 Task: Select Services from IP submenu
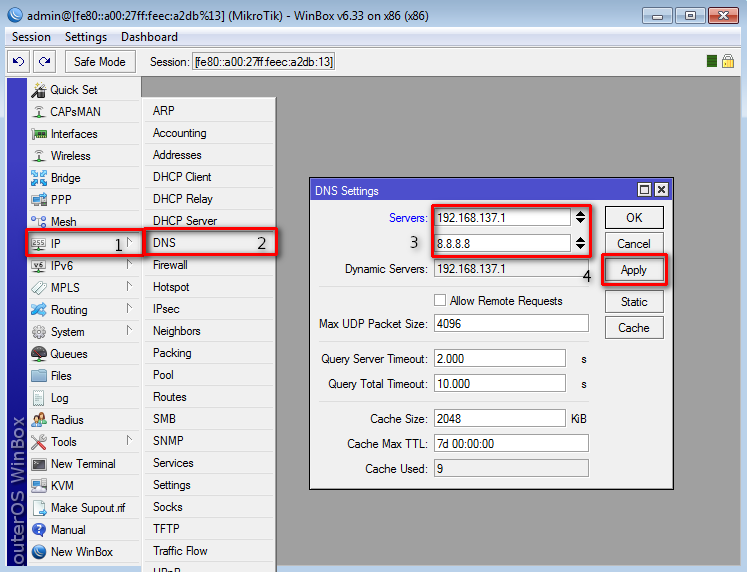[210, 463]
